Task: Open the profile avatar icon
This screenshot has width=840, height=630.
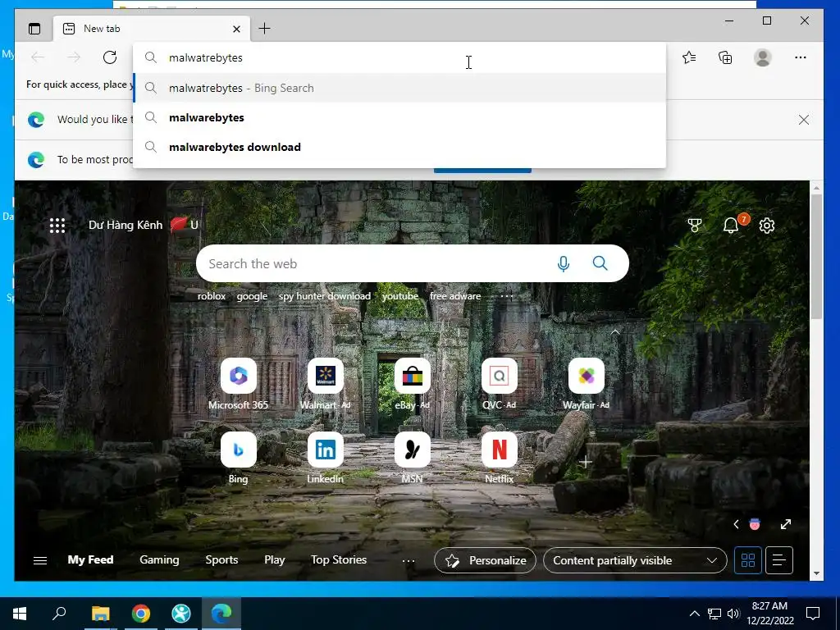Action: point(762,57)
